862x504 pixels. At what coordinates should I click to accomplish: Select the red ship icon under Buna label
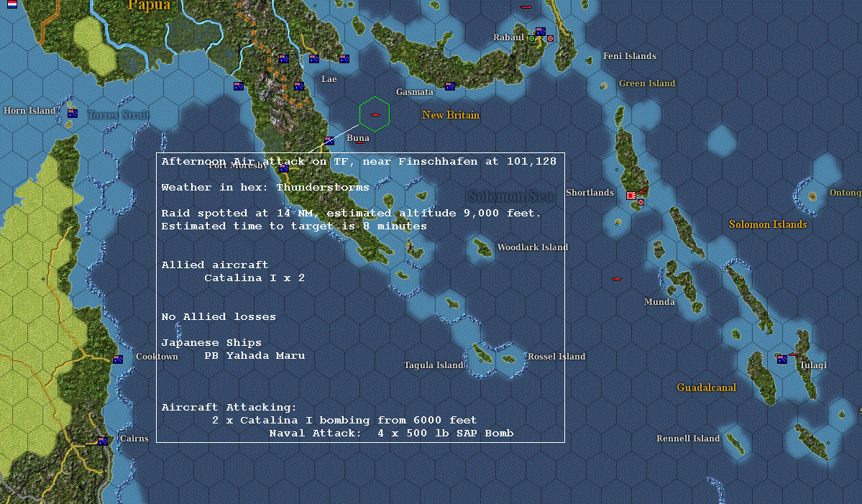coord(360,143)
